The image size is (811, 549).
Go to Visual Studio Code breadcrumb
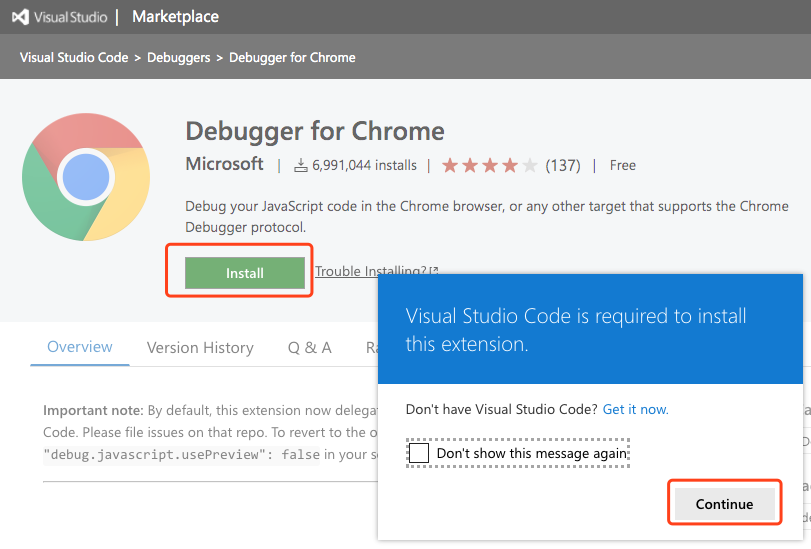[74, 57]
